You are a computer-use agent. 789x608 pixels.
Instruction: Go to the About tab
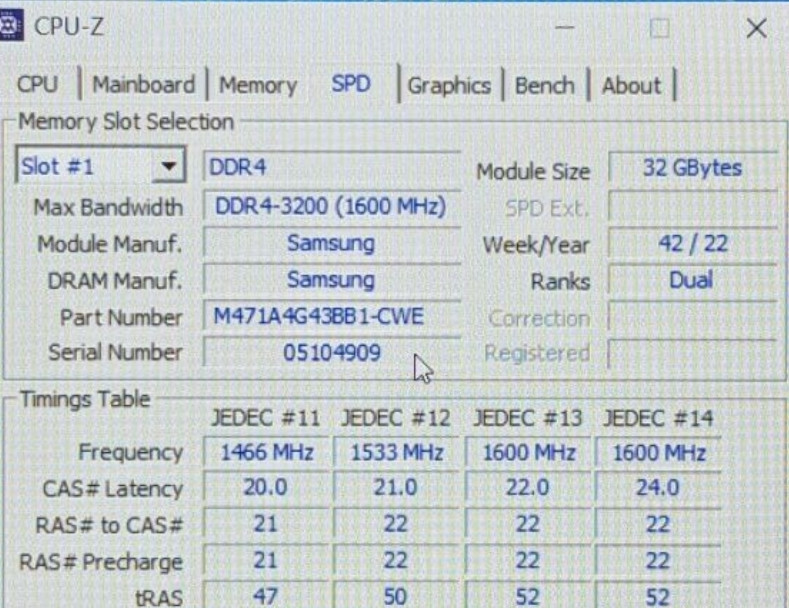point(631,86)
